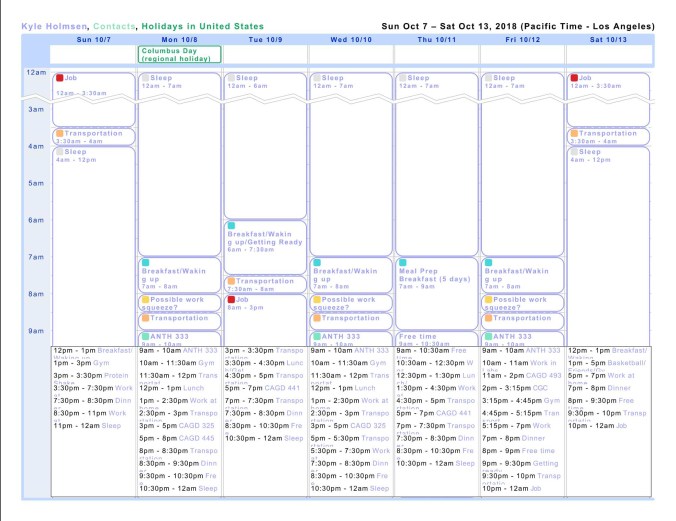Open Saturday's Sleep 4am - 12pm event
Screen dimensions: 676x521
pos(608,246)
